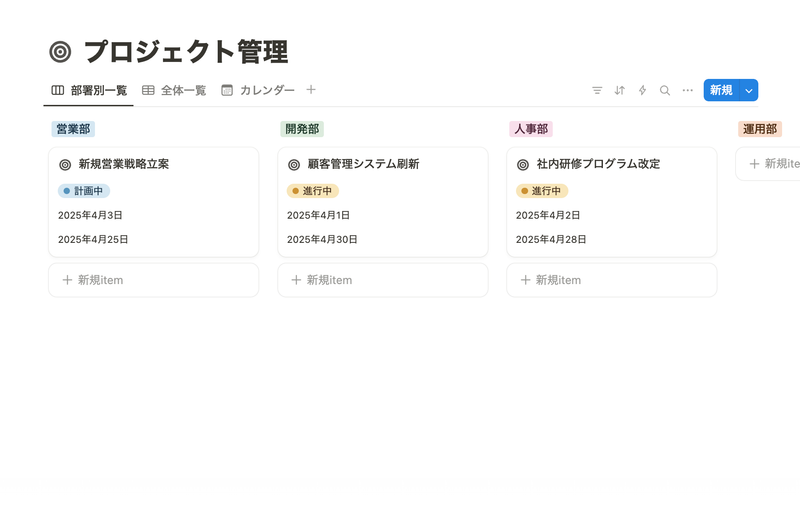Add new item under 人事部 column

[x=611, y=280]
